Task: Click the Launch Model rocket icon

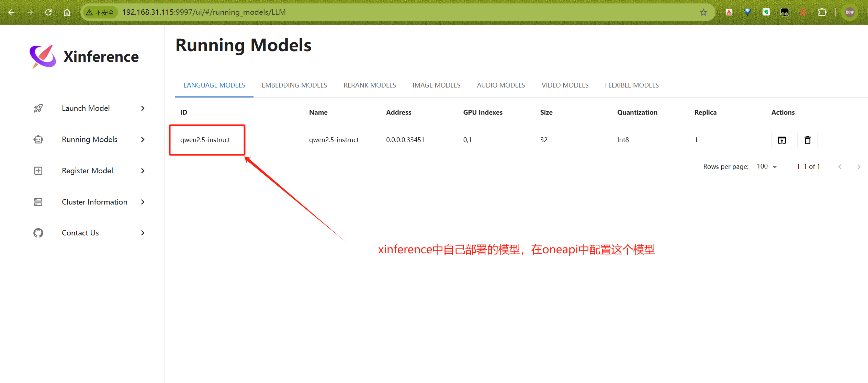Action: [x=38, y=108]
